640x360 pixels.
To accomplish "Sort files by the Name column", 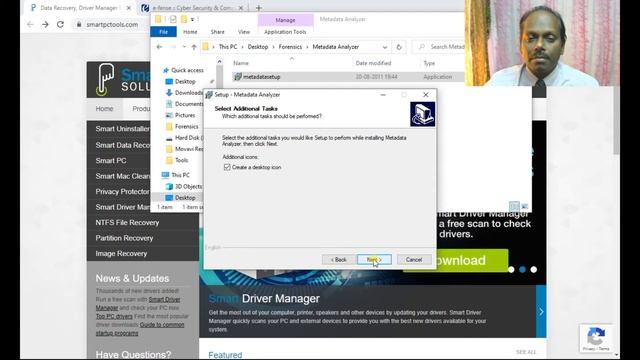I will click(x=240, y=63).
